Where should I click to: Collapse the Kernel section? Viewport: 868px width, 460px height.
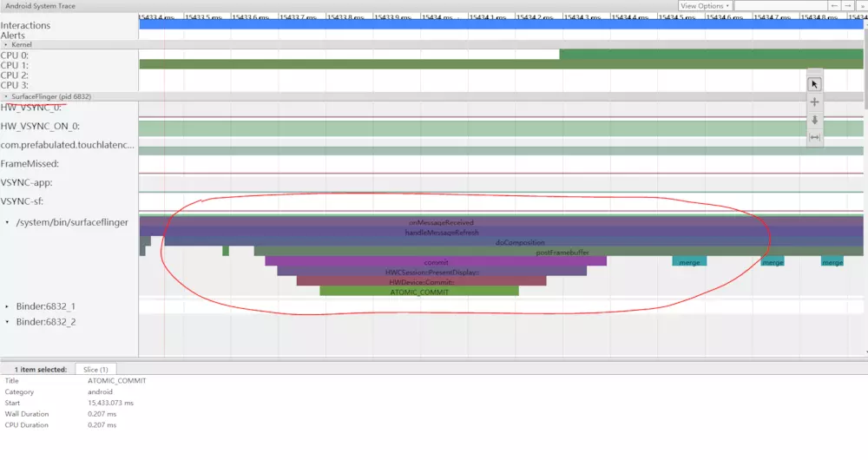(x=6, y=44)
